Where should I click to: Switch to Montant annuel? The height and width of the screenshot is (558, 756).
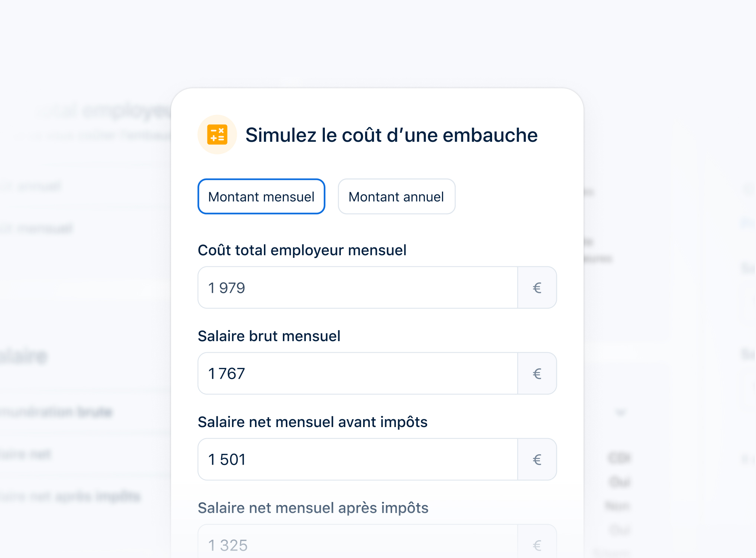(396, 197)
